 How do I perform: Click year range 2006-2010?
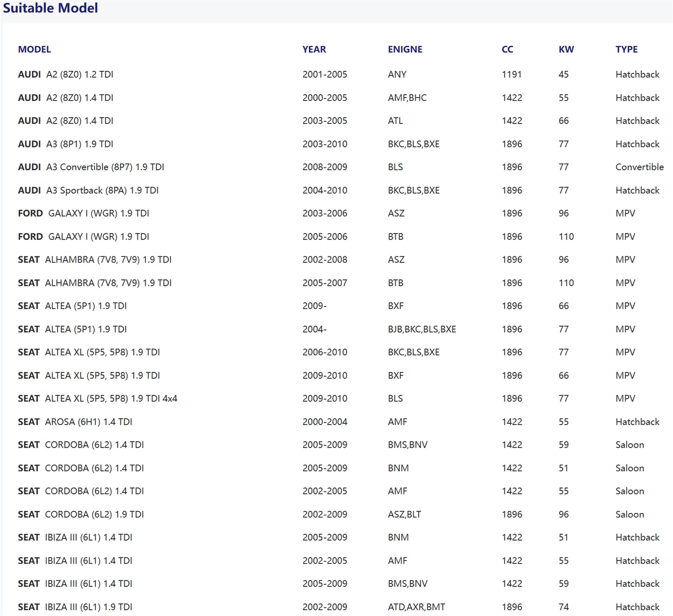325,352
